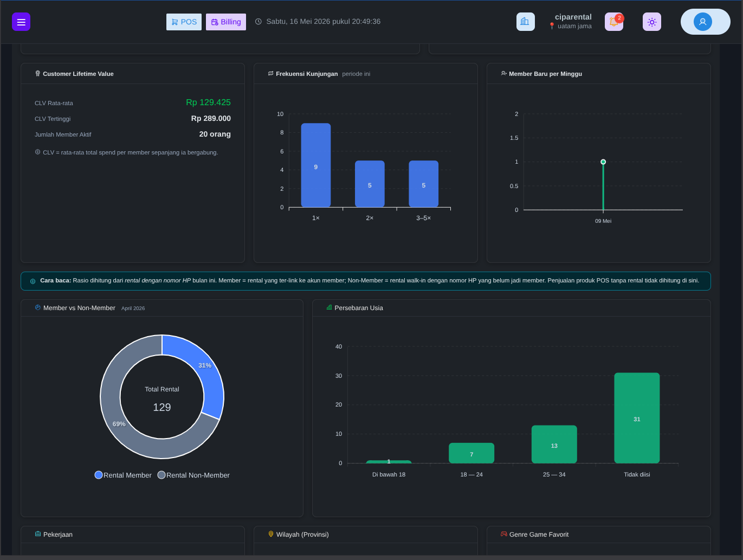Screen dimensions: 743x560
Task: Click the Genre Game Favorit card title
Action: pos(539,535)
